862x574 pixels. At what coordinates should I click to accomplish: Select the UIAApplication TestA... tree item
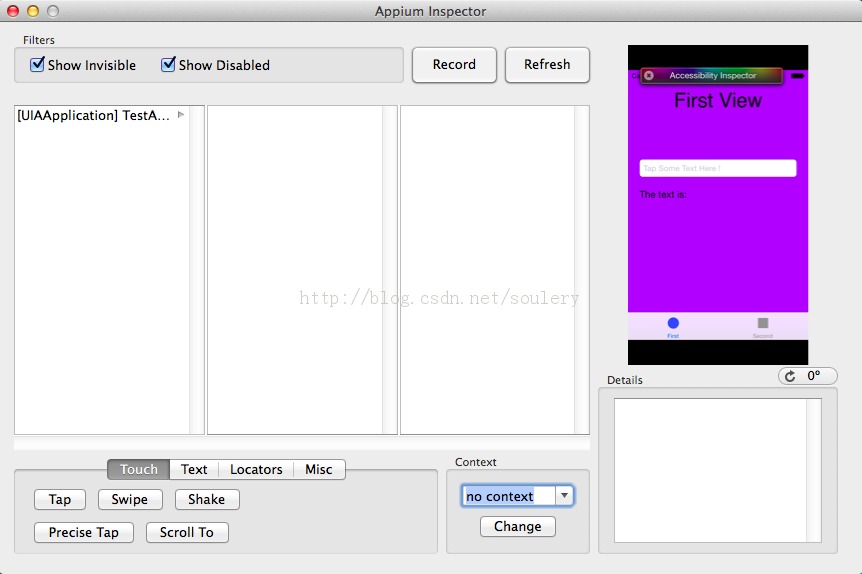click(x=94, y=116)
